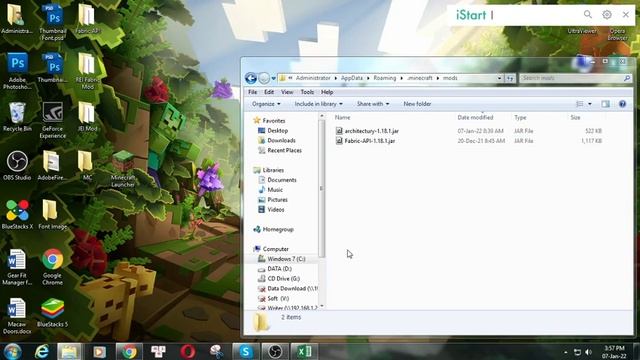
Task: Click the New folder button
Action: pos(417,104)
